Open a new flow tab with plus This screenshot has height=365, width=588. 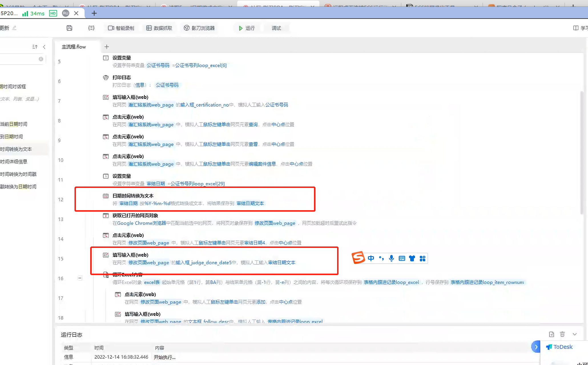click(x=107, y=47)
